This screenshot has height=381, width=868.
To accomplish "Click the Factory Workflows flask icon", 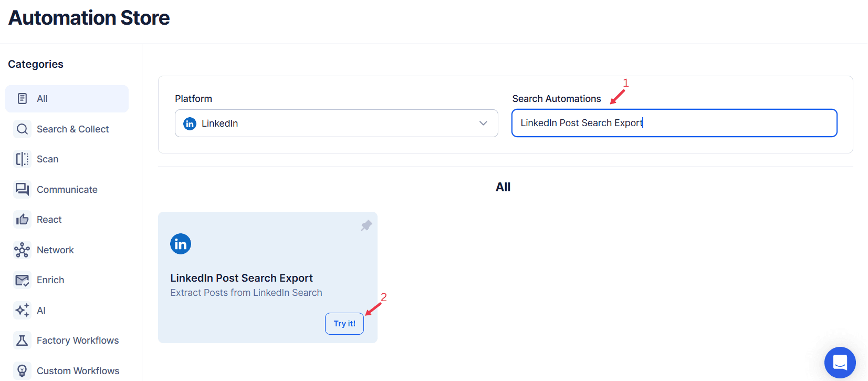I will tap(22, 340).
